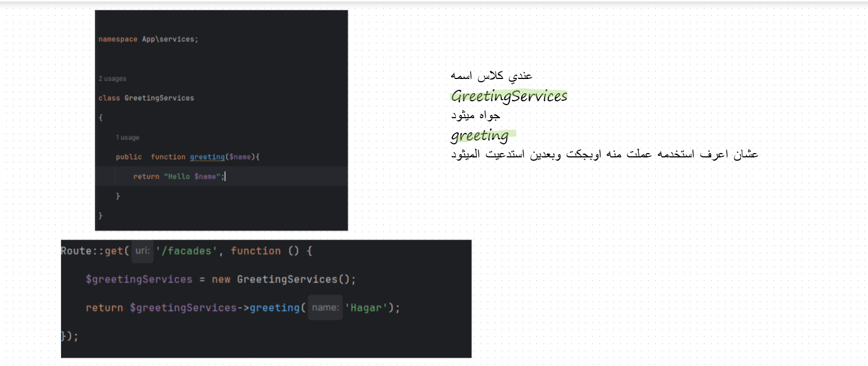Screen dimensions: 868x366
Task: Click the green-highlighted greeting handwritten word
Action: pos(480,135)
